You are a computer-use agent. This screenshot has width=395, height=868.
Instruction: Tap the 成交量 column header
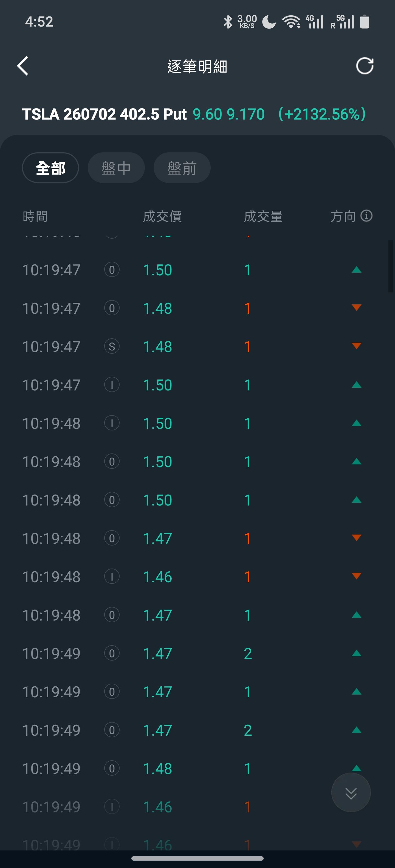tap(263, 216)
